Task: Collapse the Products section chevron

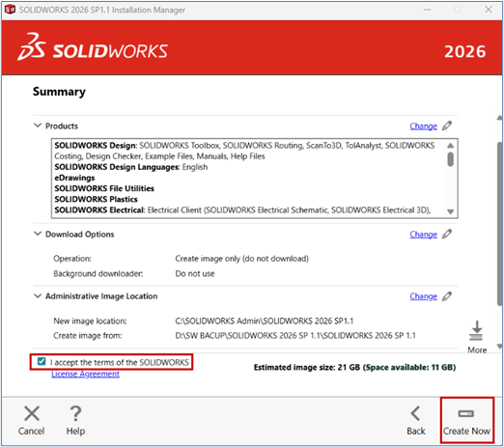Action: [38, 126]
